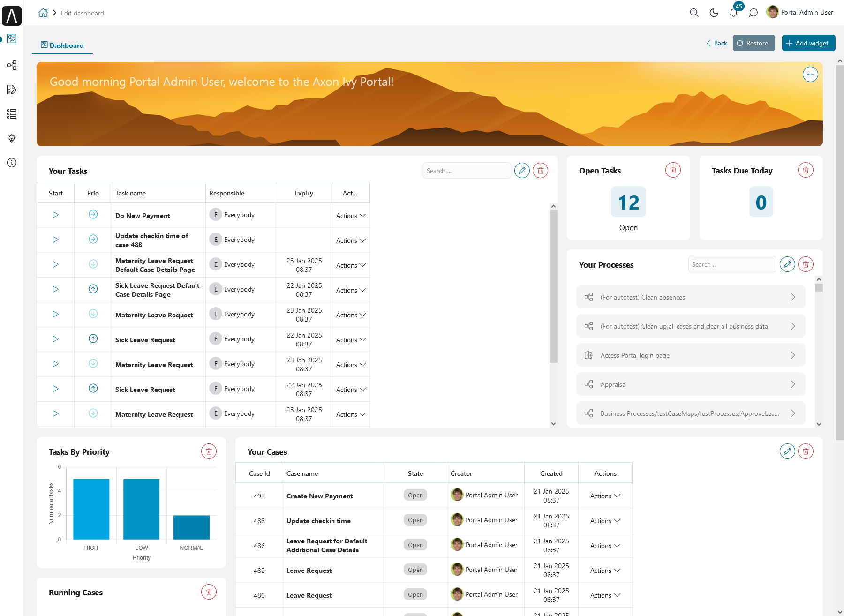Sort cases by Created column header
Screen dimensions: 844x616
click(551, 473)
